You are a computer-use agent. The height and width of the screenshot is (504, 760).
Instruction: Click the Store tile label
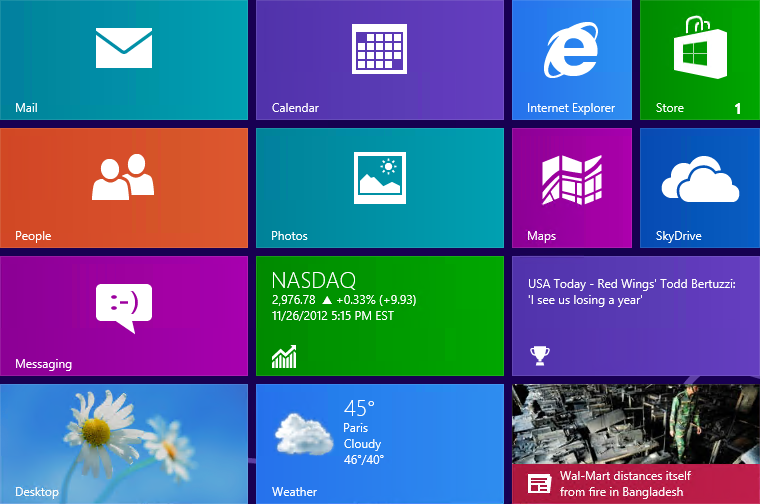pyautogui.click(x=670, y=108)
